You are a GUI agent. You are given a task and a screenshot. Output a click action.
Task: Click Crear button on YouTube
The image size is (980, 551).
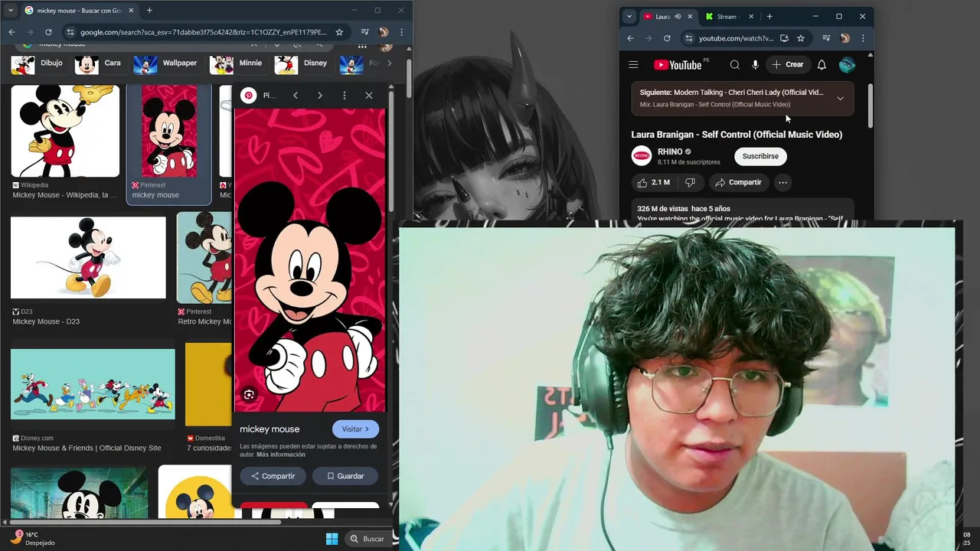pos(789,65)
